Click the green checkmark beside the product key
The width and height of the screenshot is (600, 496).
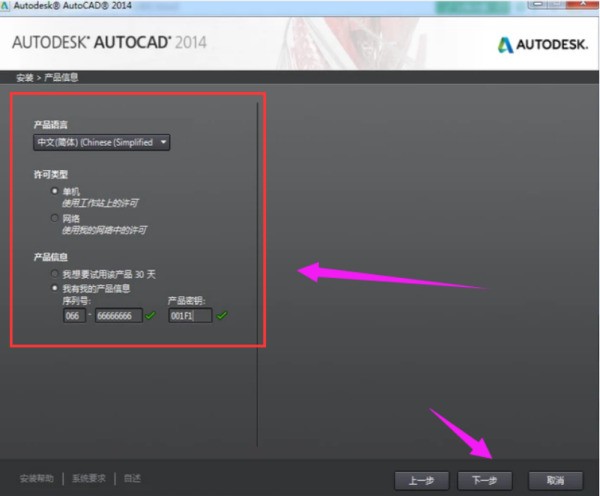click(222, 316)
